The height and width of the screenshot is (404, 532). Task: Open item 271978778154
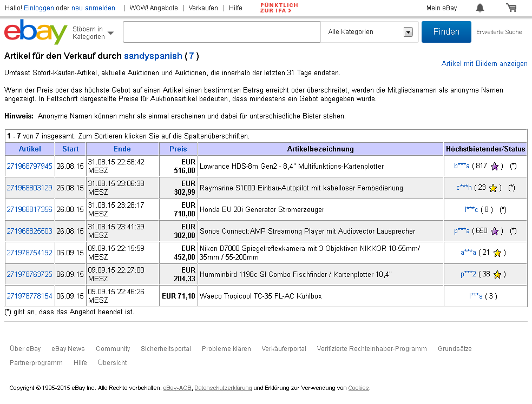(x=30, y=296)
